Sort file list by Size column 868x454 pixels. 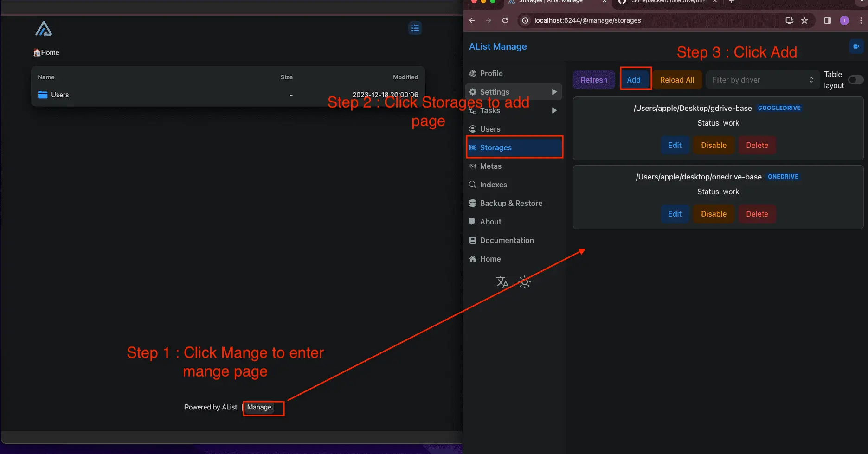(x=287, y=77)
